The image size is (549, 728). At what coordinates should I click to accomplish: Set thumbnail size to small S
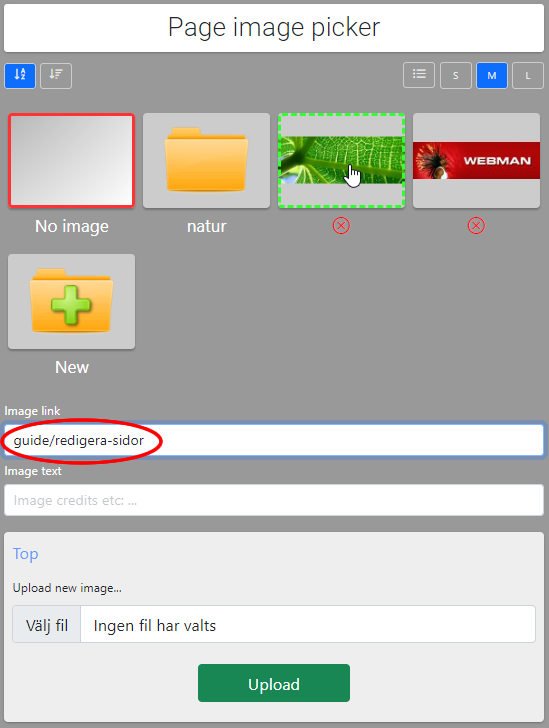456,75
